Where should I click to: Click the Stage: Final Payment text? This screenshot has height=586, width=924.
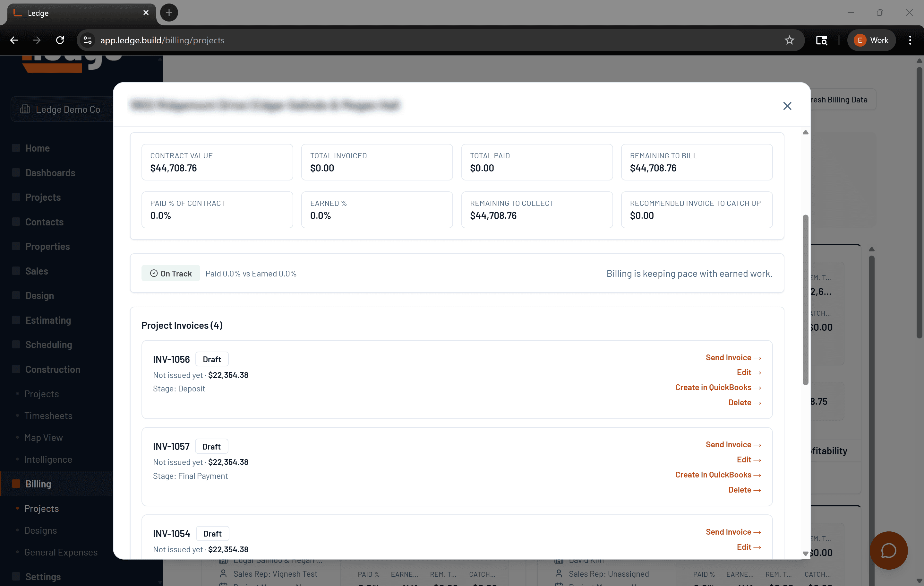point(190,476)
